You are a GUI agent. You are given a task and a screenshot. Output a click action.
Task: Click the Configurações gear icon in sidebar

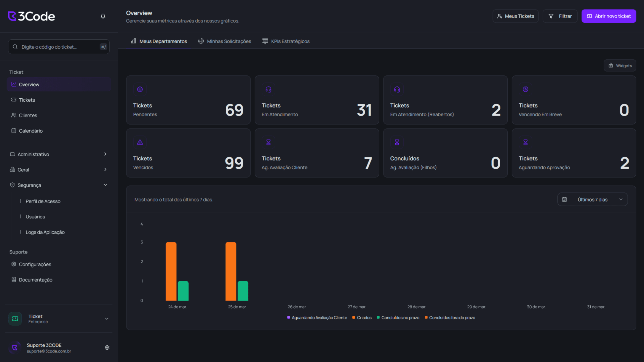pos(13,264)
